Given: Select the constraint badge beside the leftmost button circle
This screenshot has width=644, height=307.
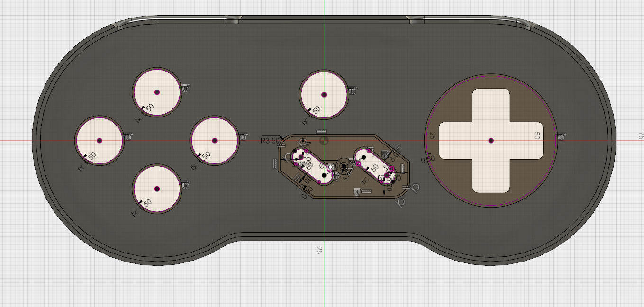Looking at the screenshot, I should pyautogui.click(x=128, y=135).
